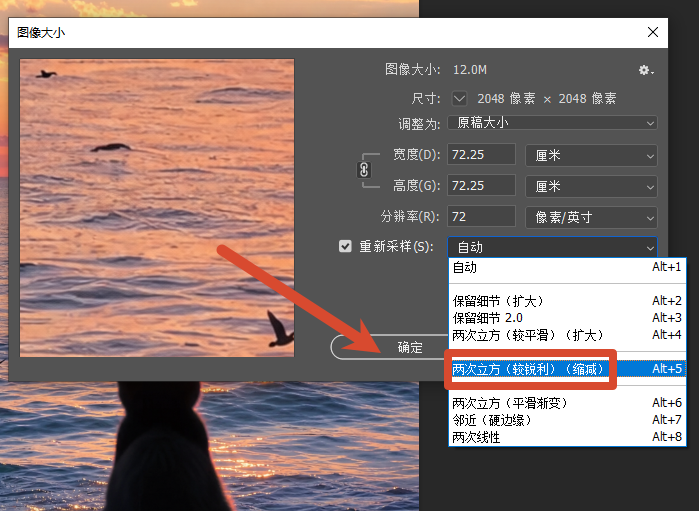Click the 确定 button

pyautogui.click(x=390, y=347)
